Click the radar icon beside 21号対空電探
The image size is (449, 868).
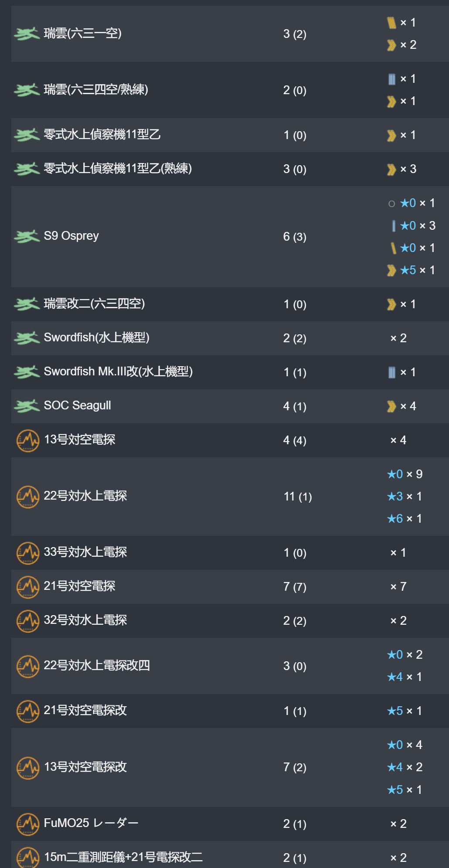(27, 587)
